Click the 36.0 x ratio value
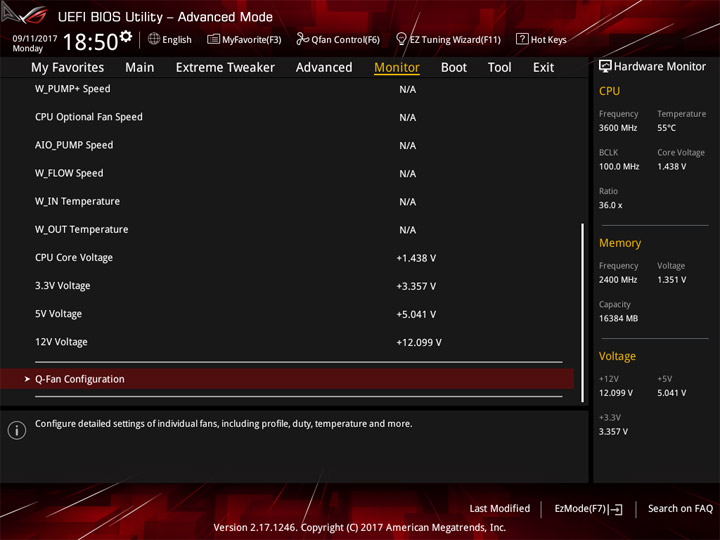The image size is (720, 540). (610, 205)
